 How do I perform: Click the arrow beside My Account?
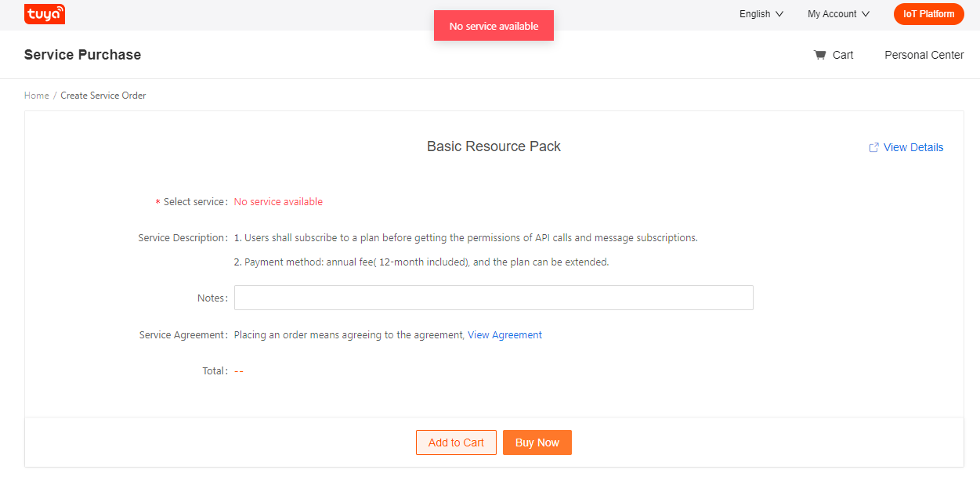click(866, 14)
